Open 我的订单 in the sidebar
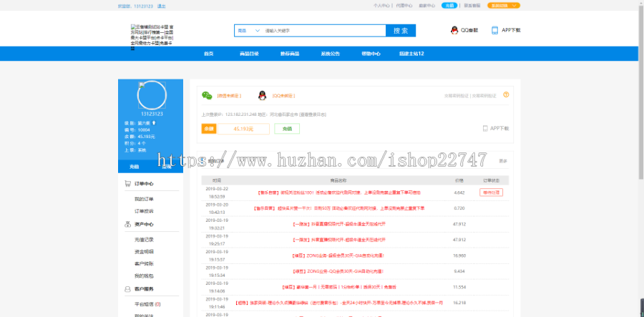Image resolution: width=644 pixels, height=317 pixels. click(144, 199)
